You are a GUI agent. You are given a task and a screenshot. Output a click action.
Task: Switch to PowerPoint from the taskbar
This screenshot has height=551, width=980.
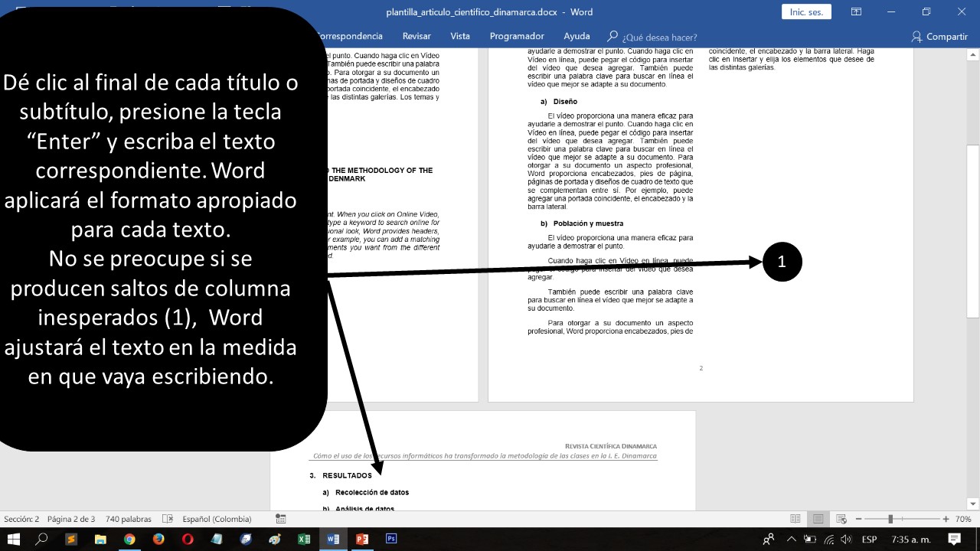(362, 539)
